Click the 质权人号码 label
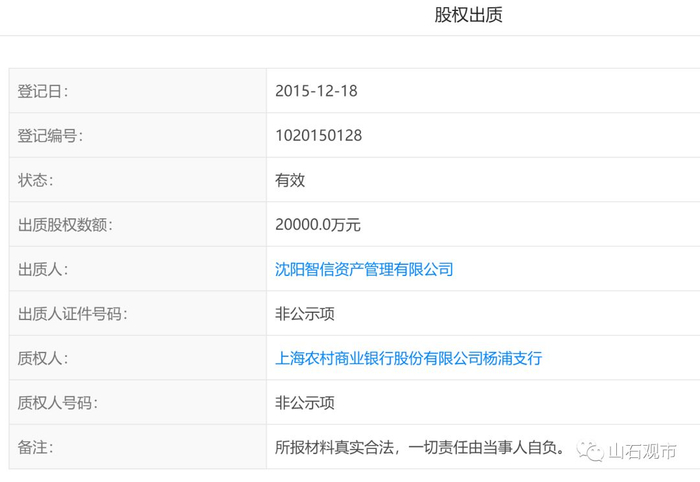 tap(58, 403)
